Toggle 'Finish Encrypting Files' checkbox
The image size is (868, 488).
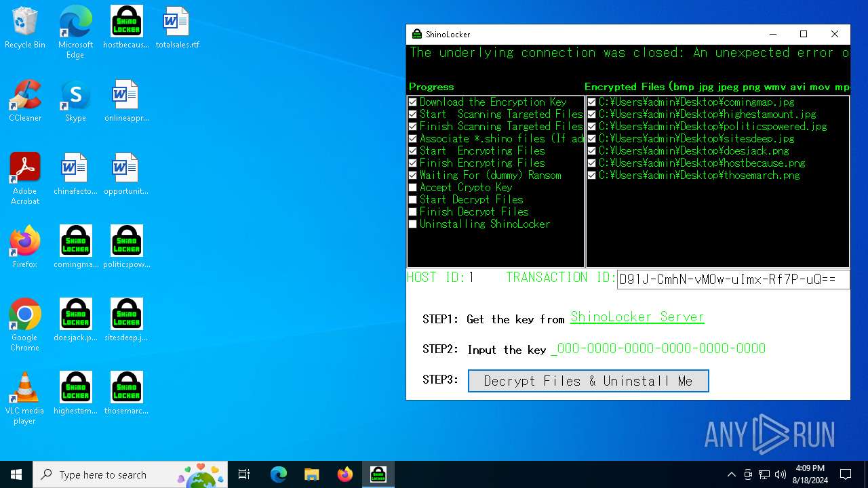[412, 163]
